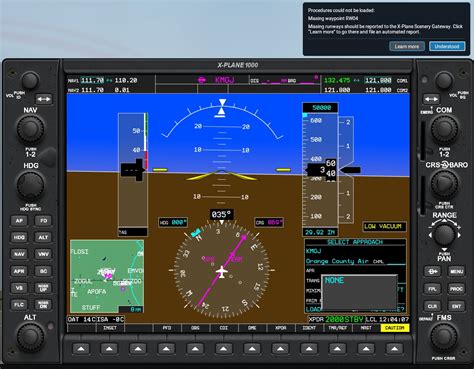Click the LCL 12:04:07 clock readout
Screen dimensions: 474x369
(387, 319)
